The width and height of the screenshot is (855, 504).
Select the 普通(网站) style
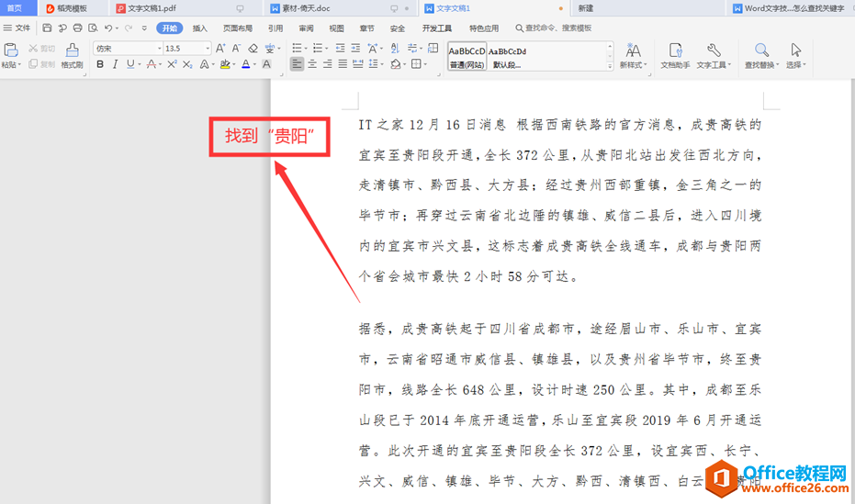(467, 57)
